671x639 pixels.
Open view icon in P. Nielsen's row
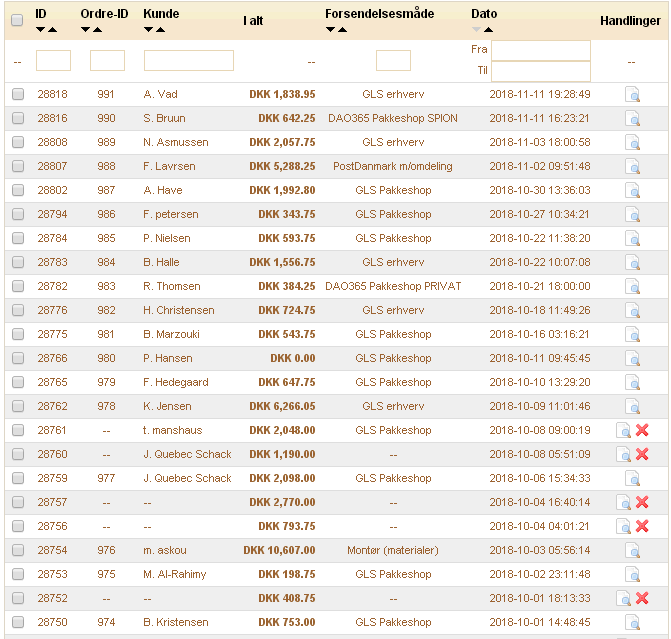pos(632,238)
